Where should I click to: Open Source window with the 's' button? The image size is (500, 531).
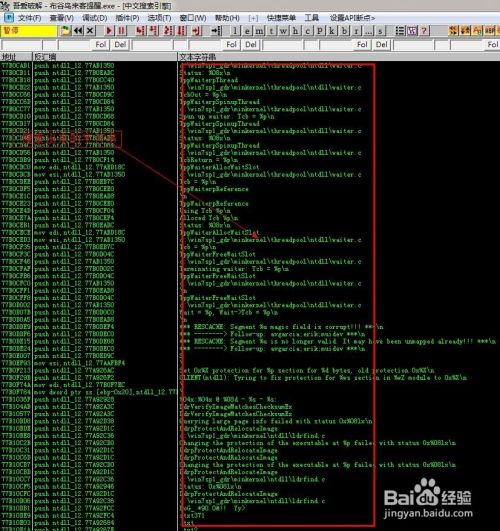[380, 31]
